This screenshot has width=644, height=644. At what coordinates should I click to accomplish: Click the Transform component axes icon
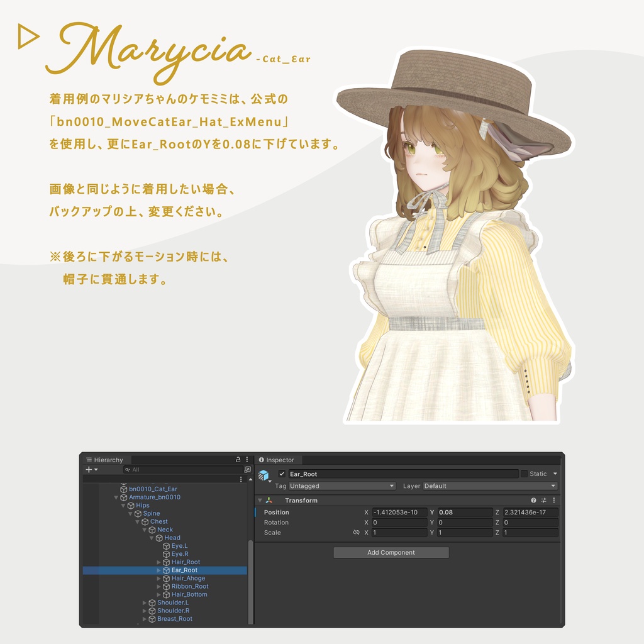[269, 500]
